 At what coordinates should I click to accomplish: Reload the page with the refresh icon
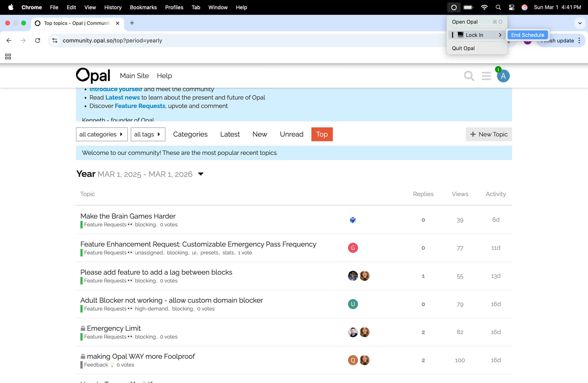tap(38, 40)
